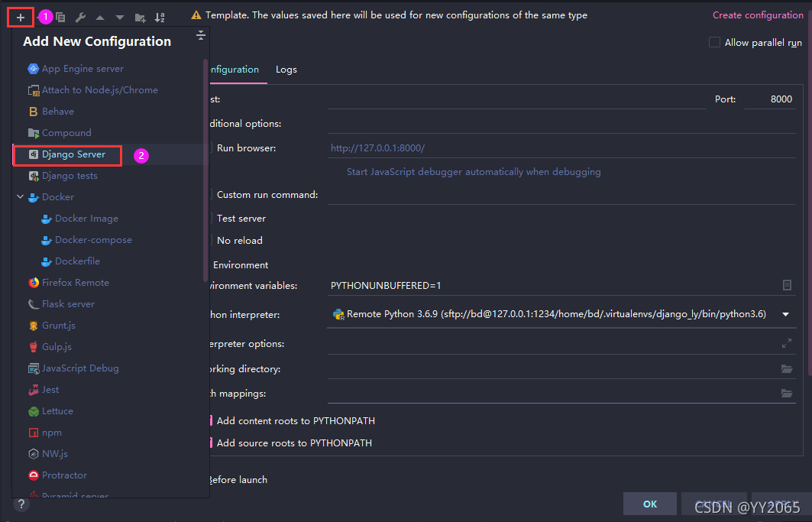Open Edit Templates wrench icon
Screen dimensions: 812x522
[80, 18]
